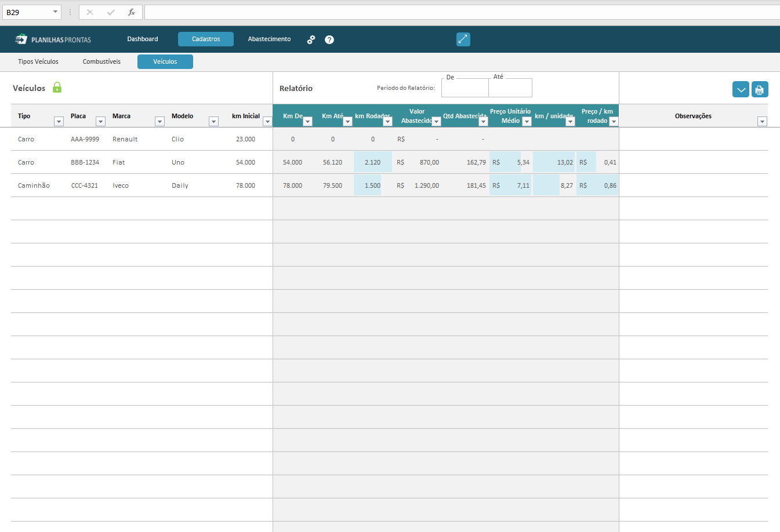Screen dimensions: 780x532
Task: Click the Planilhas Prontas logo
Action: [x=53, y=39]
